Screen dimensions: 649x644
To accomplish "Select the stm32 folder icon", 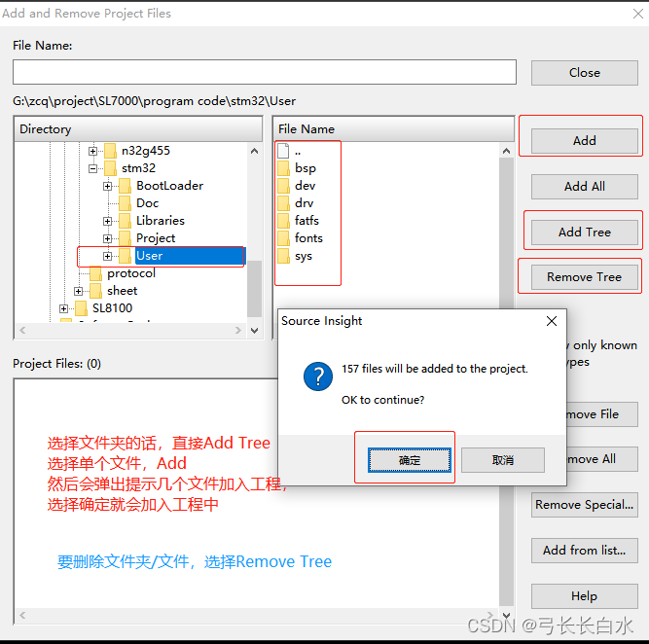I will [111, 168].
